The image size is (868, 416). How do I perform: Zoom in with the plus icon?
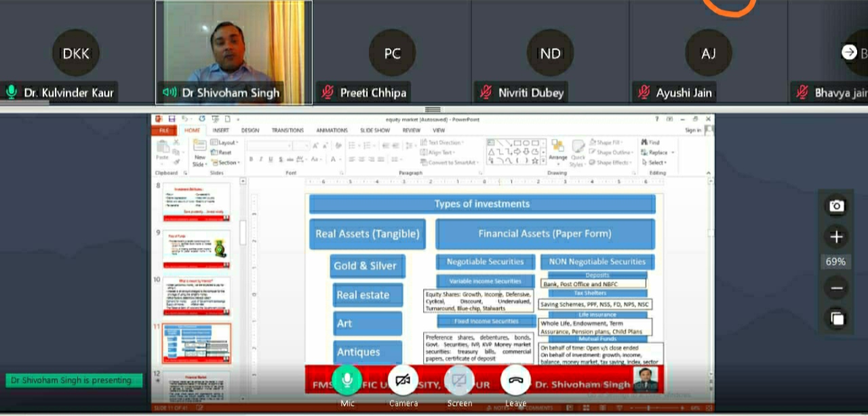tap(836, 236)
